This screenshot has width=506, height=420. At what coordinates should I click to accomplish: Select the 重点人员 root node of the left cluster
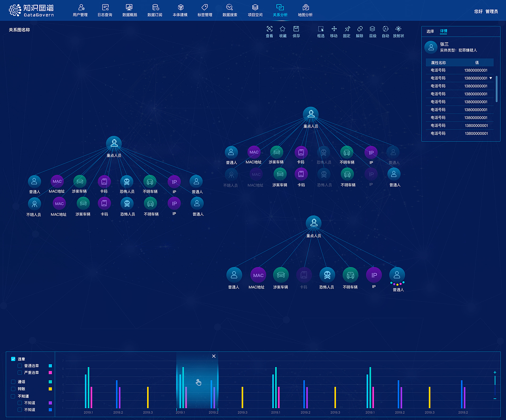point(114,144)
